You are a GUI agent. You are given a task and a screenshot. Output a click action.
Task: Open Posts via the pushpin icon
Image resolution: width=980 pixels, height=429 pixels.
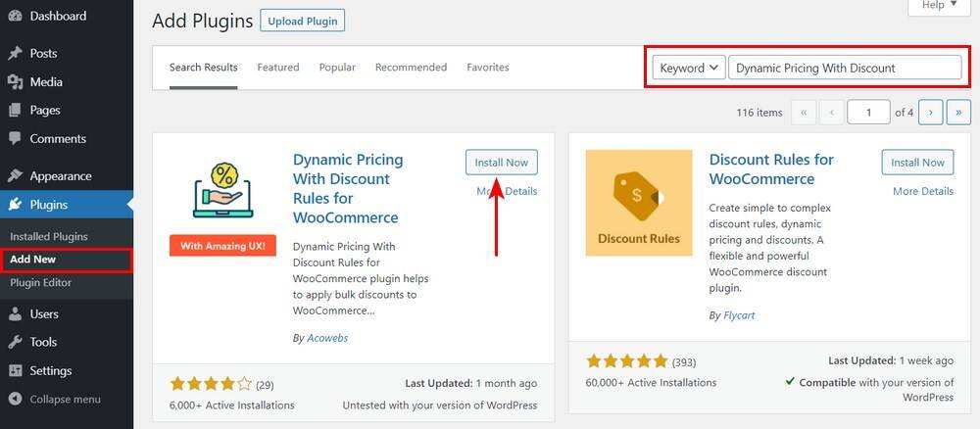(15, 54)
